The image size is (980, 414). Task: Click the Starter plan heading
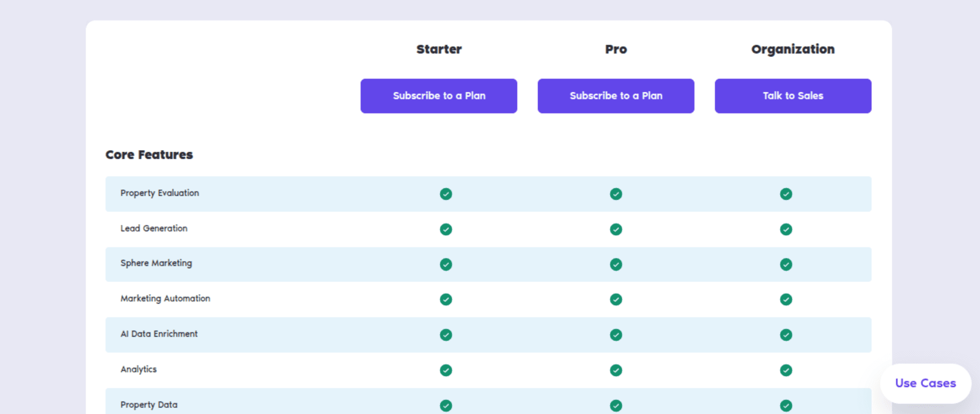[x=439, y=49]
